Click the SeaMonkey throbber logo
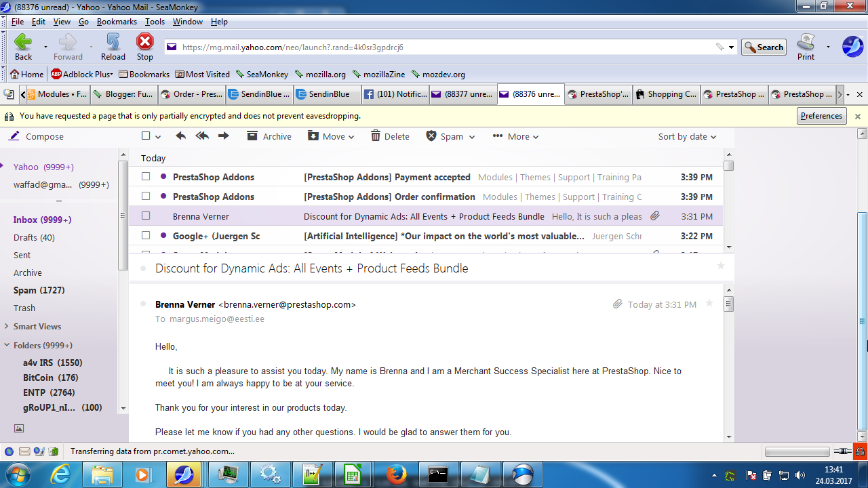 point(852,47)
